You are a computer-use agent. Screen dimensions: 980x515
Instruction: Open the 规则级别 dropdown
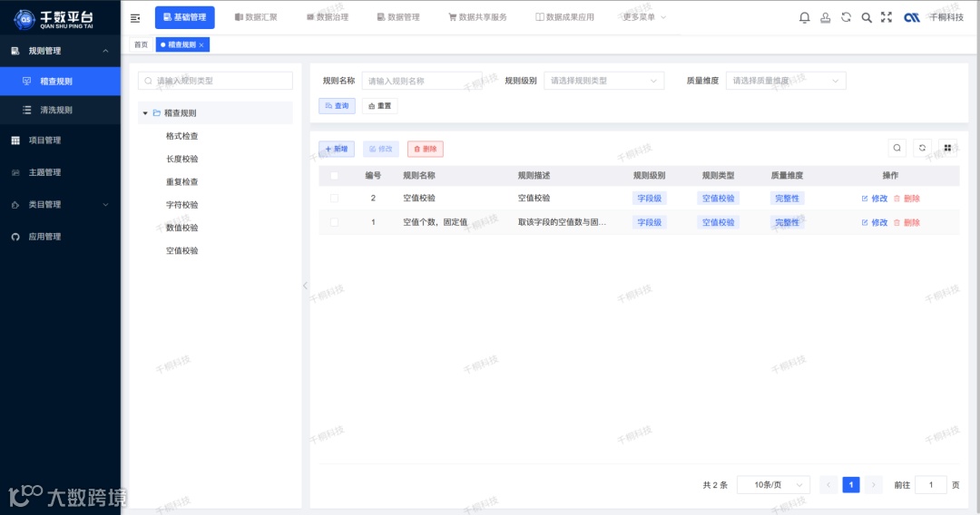click(x=603, y=81)
